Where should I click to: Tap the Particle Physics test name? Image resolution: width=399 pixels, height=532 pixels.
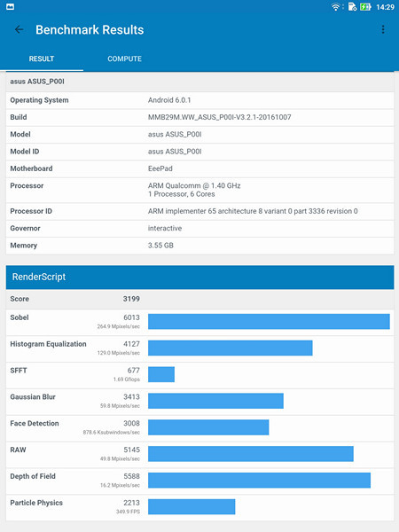[x=36, y=503]
